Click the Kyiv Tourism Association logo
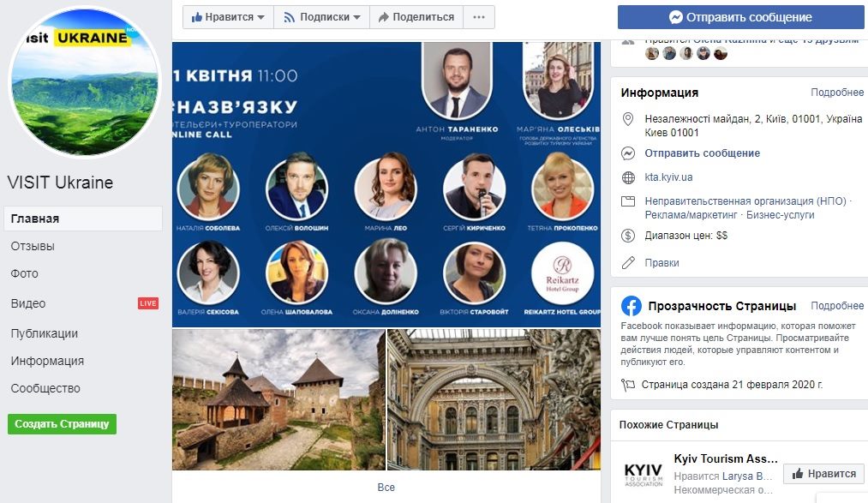The width and height of the screenshot is (868, 503). (644, 475)
